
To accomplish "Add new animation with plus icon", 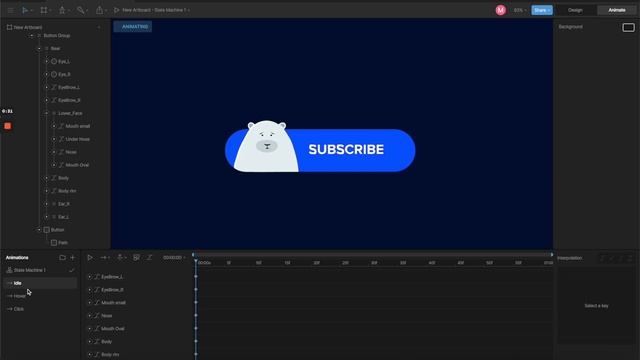I will [x=73, y=258].
